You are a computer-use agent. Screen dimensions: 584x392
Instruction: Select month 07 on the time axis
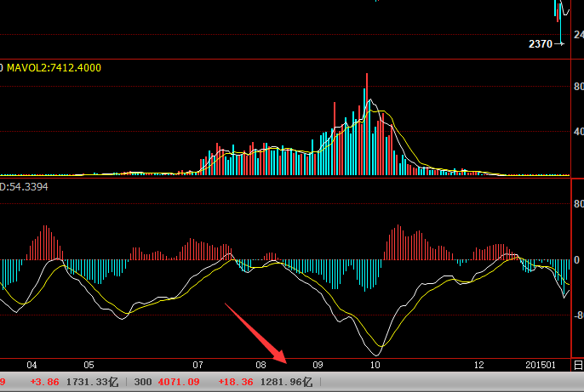[x=198, y=364]
